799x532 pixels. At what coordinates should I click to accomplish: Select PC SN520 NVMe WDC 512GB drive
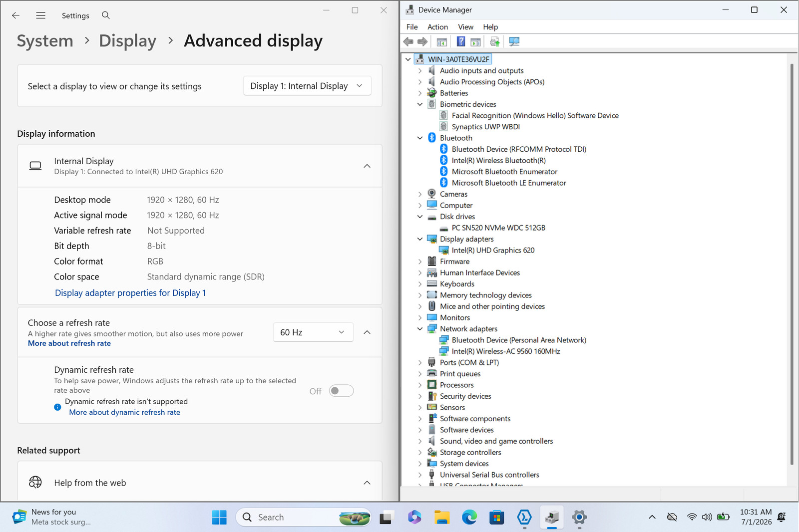(x=498, y=228)
